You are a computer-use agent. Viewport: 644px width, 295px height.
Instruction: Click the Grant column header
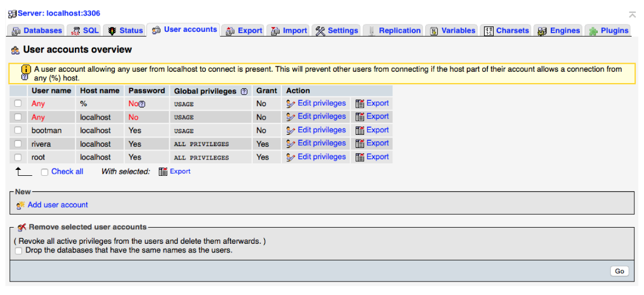(267, 91)
